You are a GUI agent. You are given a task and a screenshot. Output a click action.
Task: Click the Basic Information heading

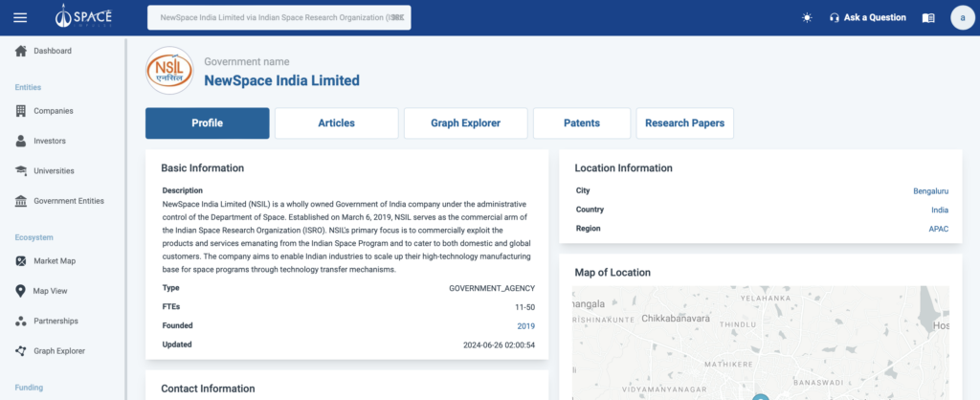click(203, 168)
